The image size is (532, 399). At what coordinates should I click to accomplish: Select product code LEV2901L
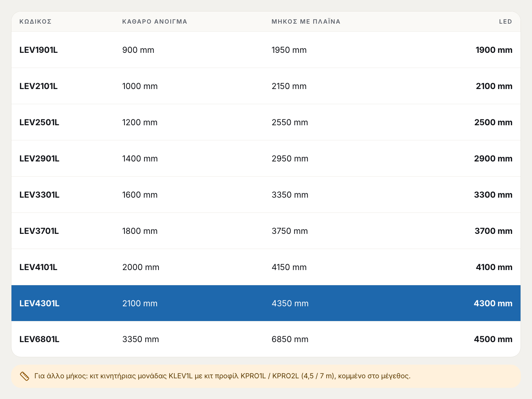(x=40, y=158)
